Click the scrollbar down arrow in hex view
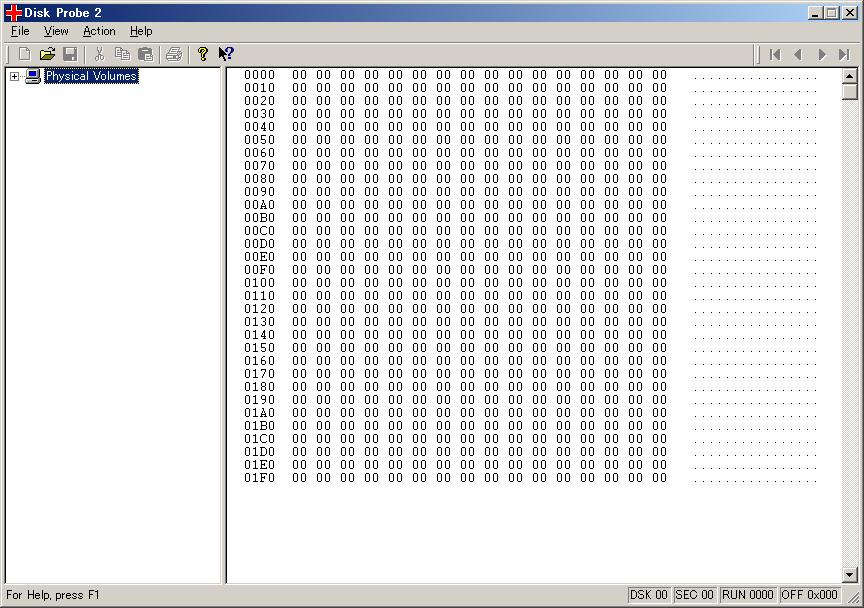This screenshot has width=864, height=608. point(850,575)
